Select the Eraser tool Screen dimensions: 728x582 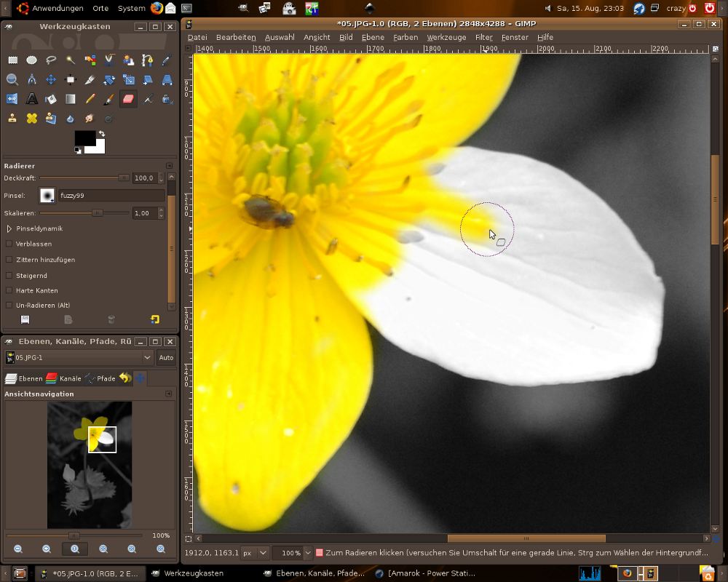[128, 99]
